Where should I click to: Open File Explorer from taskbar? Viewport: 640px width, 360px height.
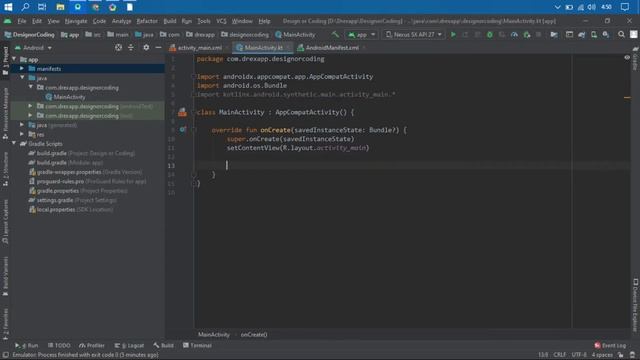[x=60, y=7]
